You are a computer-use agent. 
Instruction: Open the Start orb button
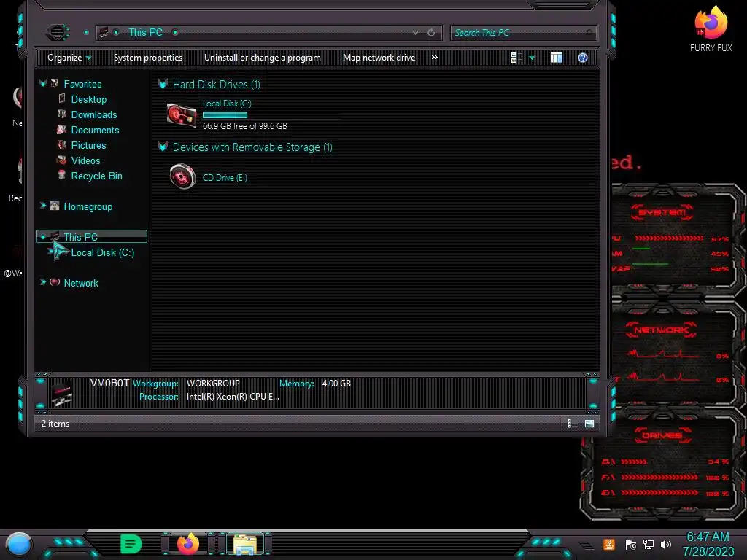[x=19, y=545]
